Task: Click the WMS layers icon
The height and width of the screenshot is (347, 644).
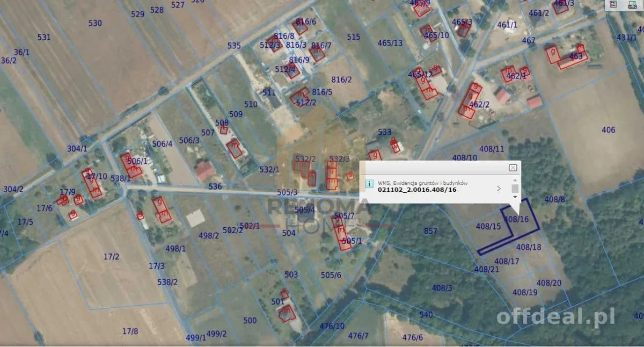Action: coord(632,4)
